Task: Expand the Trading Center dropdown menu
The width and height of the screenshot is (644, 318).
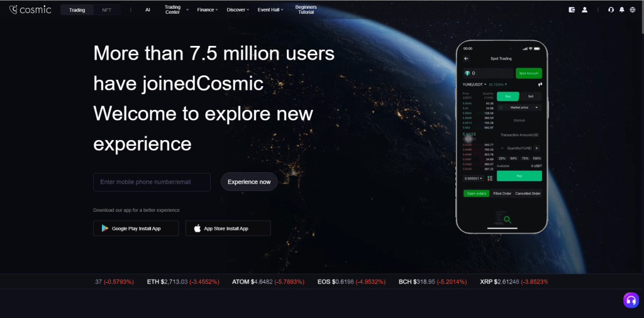Action: (176, 10)
